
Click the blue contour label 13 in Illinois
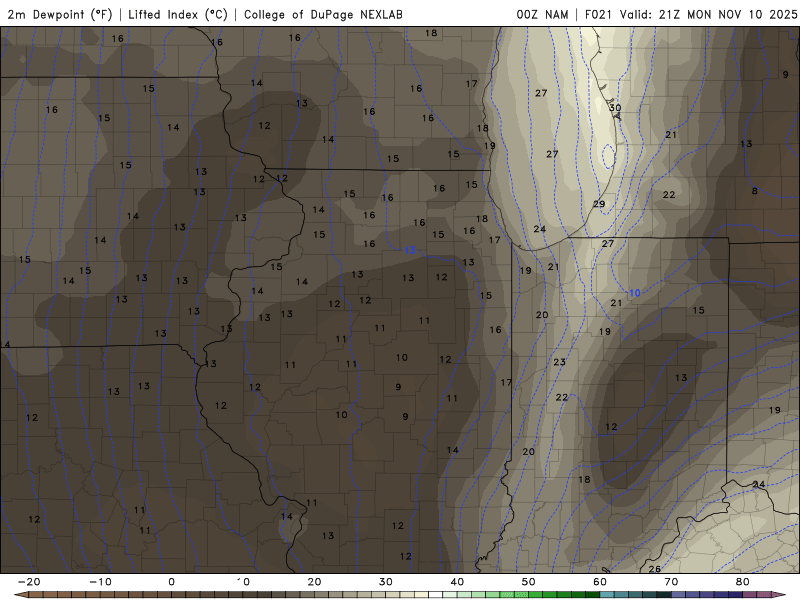coord(410,250)
